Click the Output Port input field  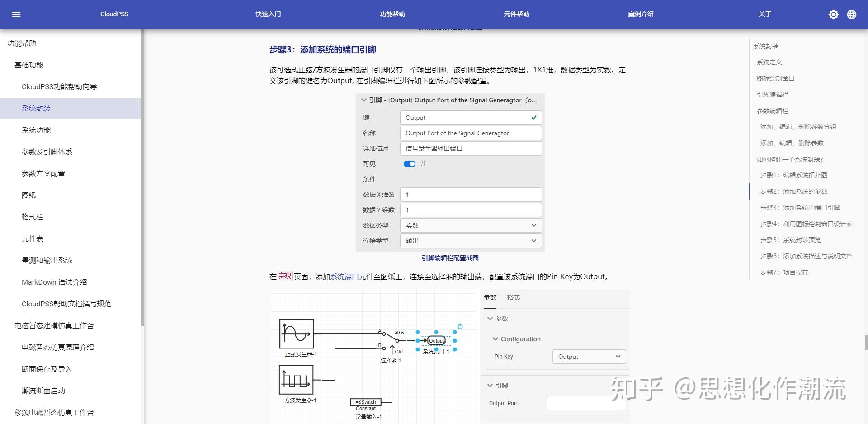tap(586, 403)
